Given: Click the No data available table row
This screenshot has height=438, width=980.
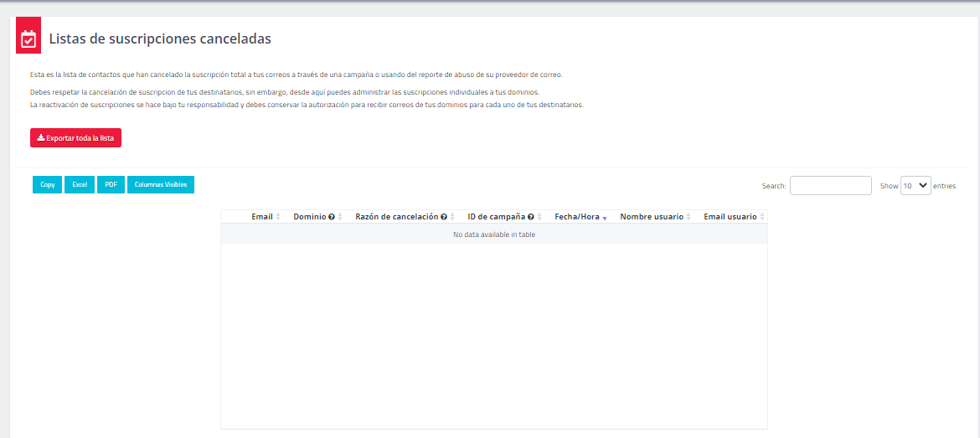Looking at the screenshot, I should [493, 234].
